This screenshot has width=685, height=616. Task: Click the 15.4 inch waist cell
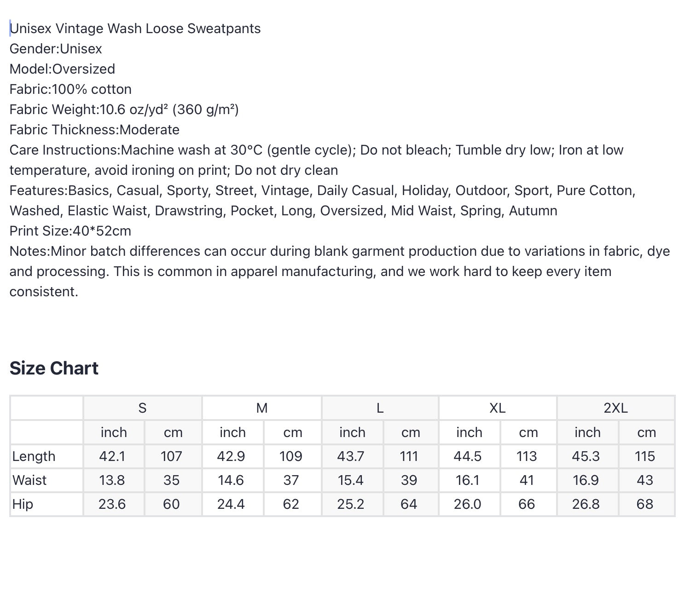(x=350, y=480)
